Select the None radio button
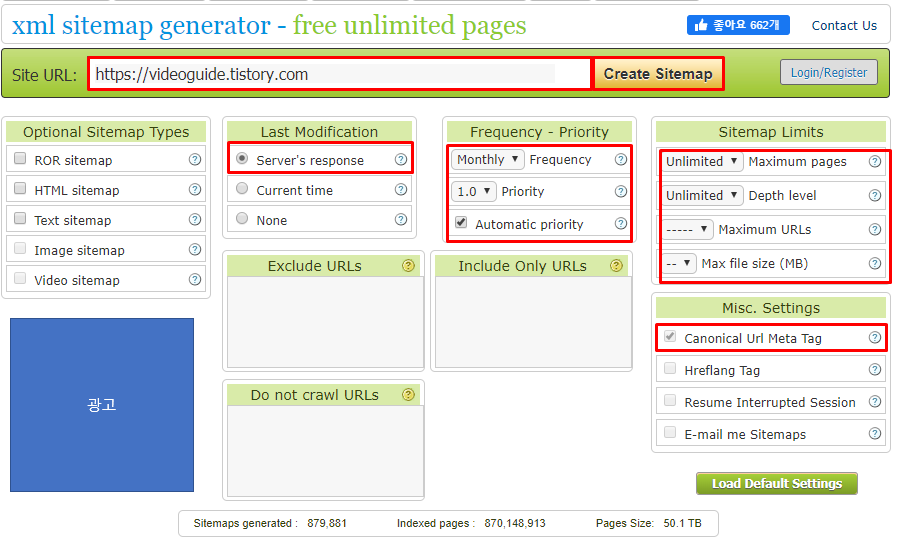Viewport: 902px width, 549px height. (x=242, y=218)
